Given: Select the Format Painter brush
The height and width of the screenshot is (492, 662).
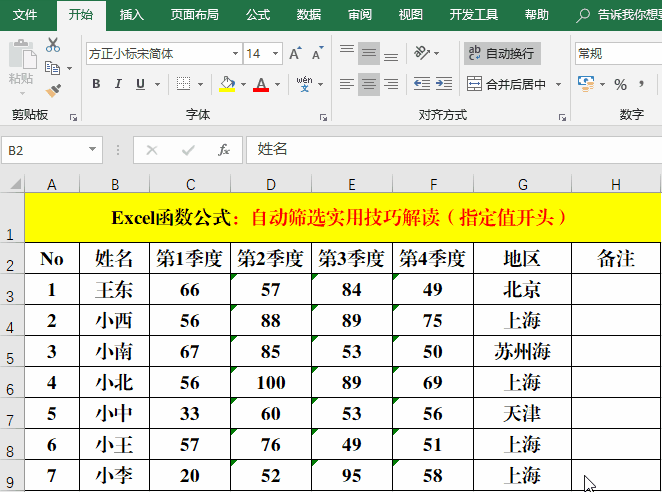Looking at the screenshot, I should (53, 90).
